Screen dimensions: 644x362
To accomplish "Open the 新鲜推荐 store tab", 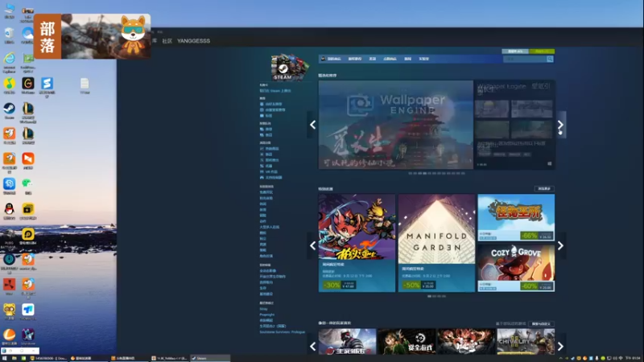I will (355, 59).
